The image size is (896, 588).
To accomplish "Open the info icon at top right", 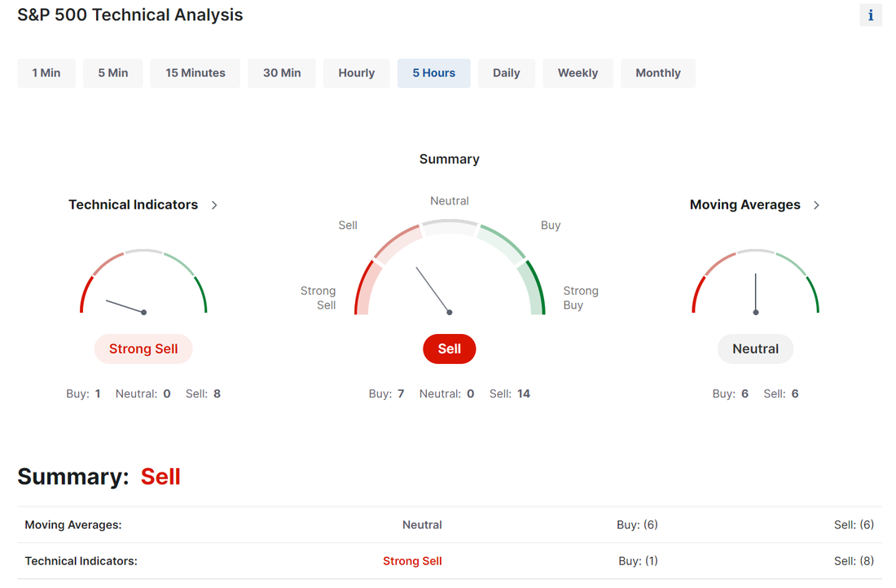I will coord(870,15).
